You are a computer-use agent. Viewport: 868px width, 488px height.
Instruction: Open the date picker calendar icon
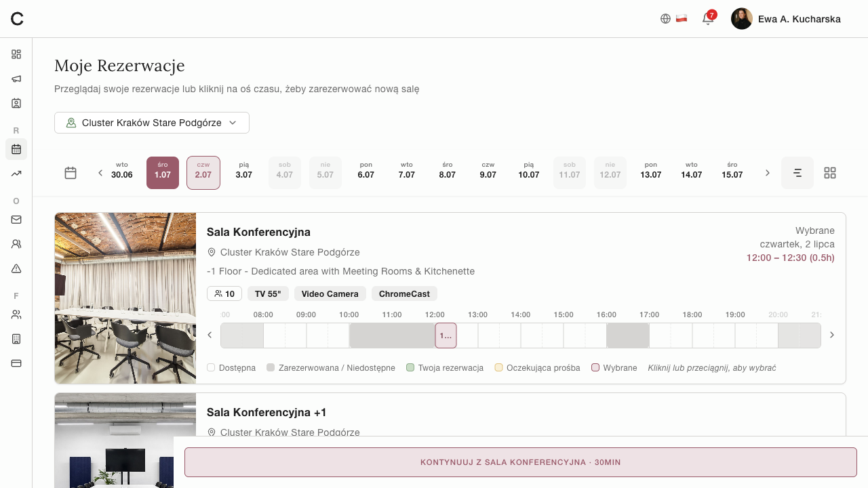(x=71, y=173)
